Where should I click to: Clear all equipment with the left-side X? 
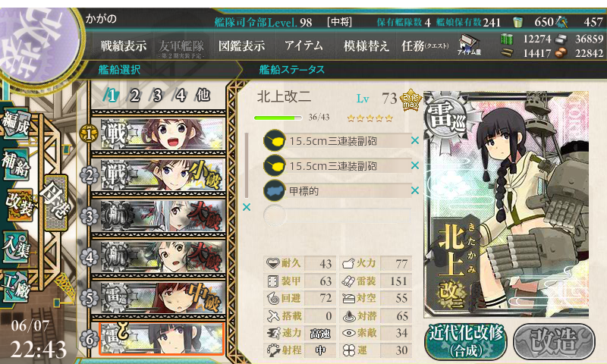click(246, 207)
